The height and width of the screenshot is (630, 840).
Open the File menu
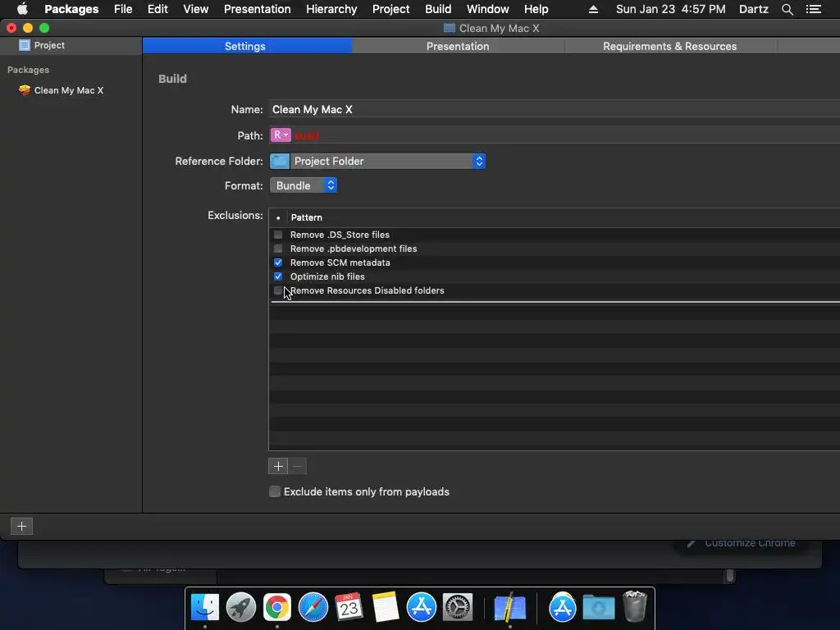point(123,9)
